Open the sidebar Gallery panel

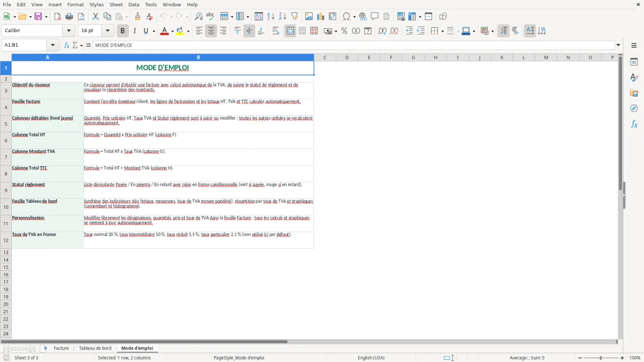tap(634, 93)
